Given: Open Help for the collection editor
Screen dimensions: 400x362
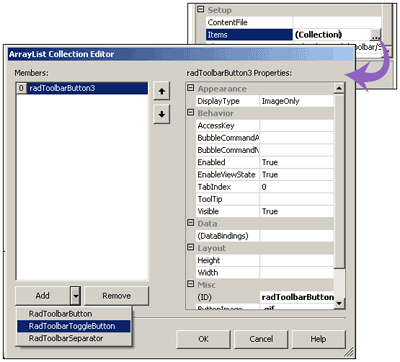Looking at the screenshot, I should point(318,339).
